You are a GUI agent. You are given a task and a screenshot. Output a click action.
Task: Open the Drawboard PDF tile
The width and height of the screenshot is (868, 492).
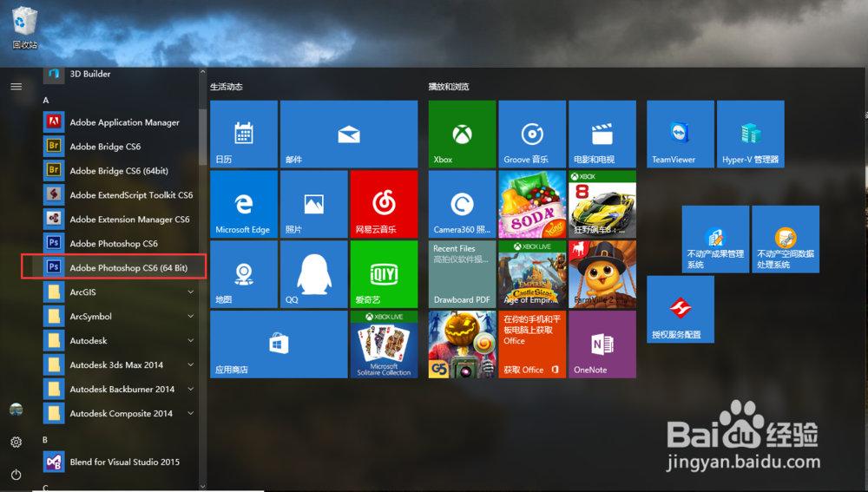coord(463,274)
